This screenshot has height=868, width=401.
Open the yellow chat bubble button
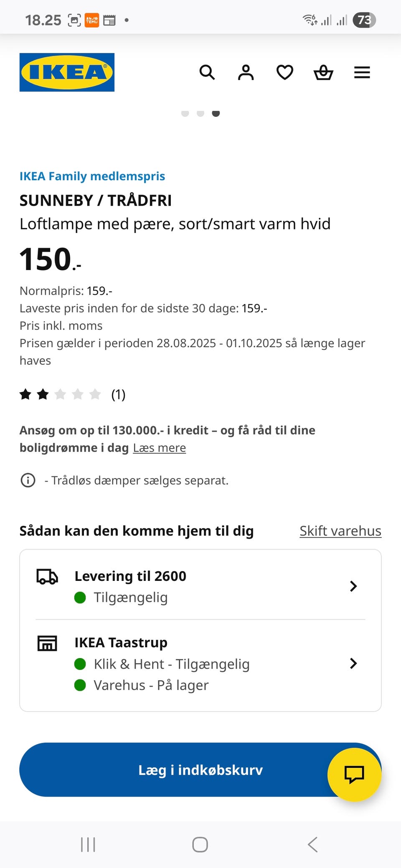click(x=354, y=775)
